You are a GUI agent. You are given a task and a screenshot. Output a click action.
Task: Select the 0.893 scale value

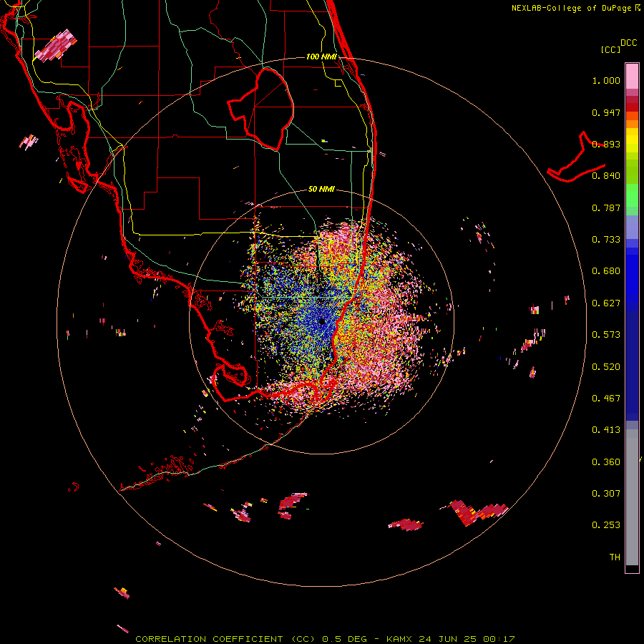pos(606,144)
